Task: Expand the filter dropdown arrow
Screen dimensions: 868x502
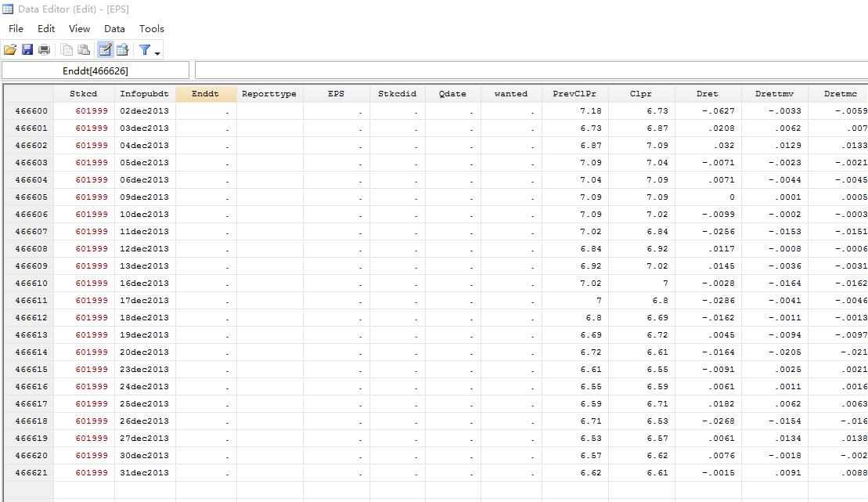Action: tap(158, 53)
